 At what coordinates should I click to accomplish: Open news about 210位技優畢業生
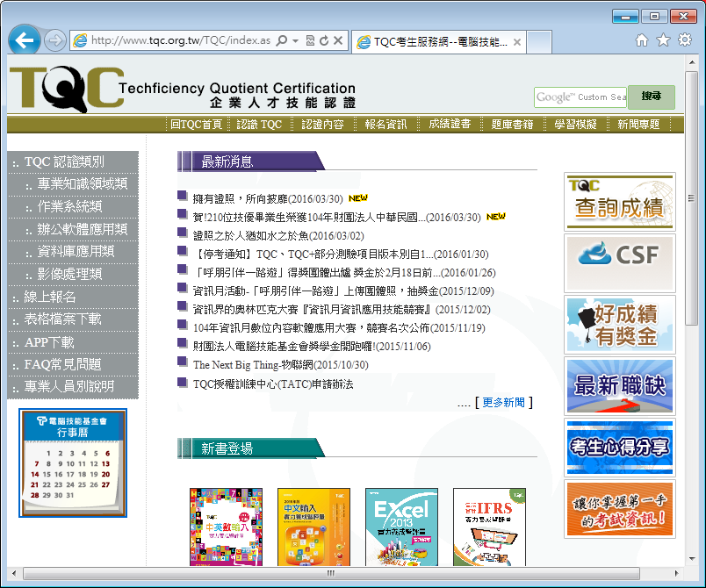(x=337, y=218)
